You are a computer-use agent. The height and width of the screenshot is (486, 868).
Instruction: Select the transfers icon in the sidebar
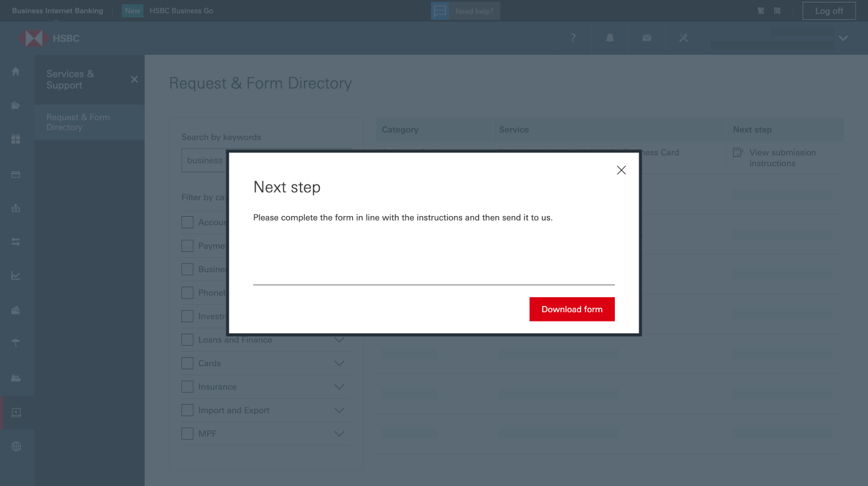[x=16, y=241]
